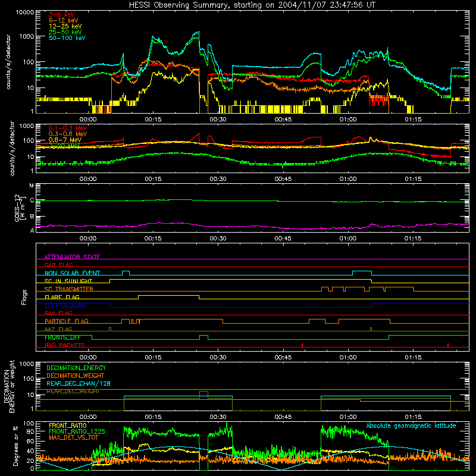Select the 10000 tick label on keV plot
The width and height of the screenshot is (476, 476).
pyautogui.click(x=25, y=12)
